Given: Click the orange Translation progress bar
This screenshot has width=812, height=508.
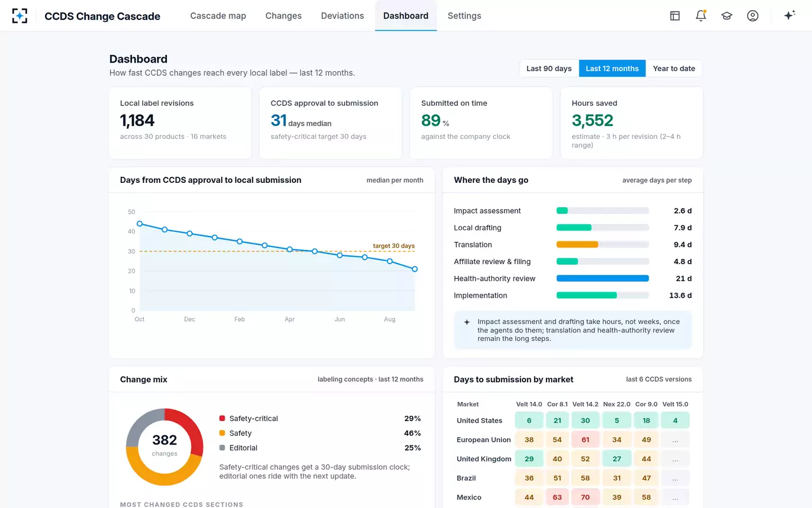Looking at the screenshot, I should tap(577, 244).
